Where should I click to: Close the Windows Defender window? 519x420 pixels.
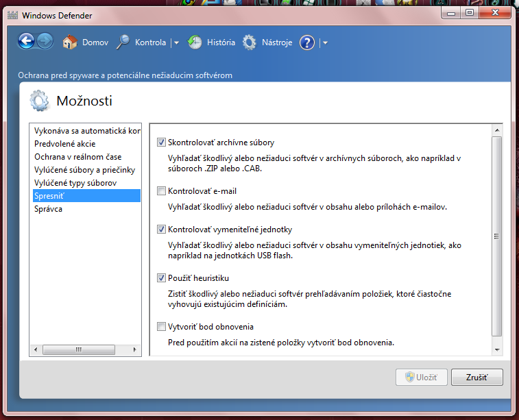[x=495, y=13]
